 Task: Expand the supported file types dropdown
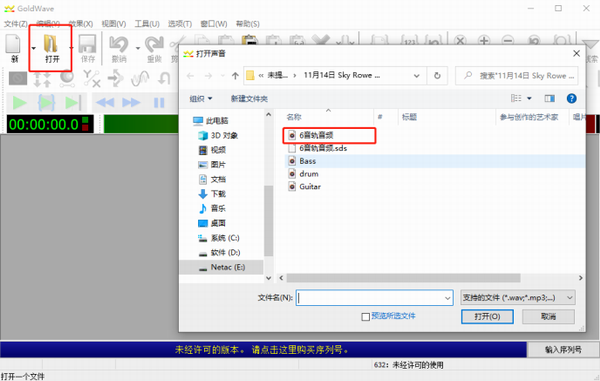[518, 298]
